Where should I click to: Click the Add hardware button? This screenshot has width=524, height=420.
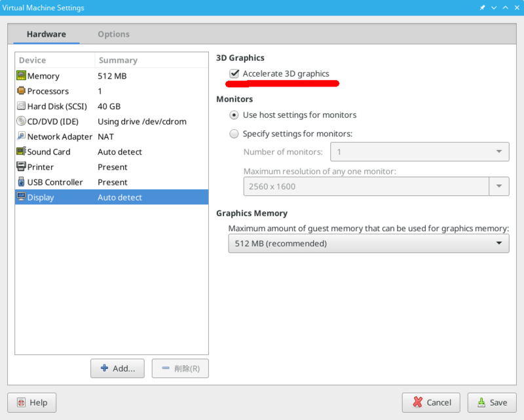point(117,368)
